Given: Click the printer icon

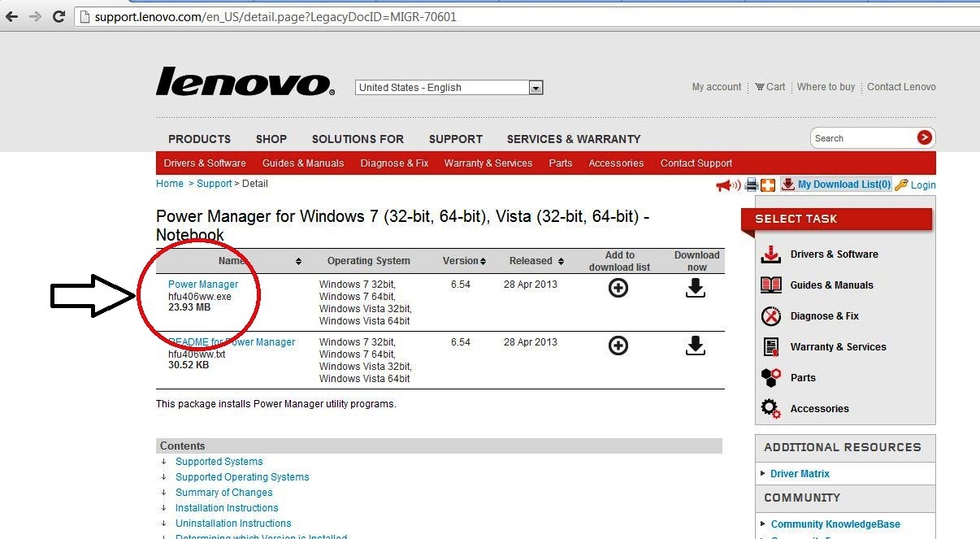Looking at the screenshot, I should click(752, 185).
